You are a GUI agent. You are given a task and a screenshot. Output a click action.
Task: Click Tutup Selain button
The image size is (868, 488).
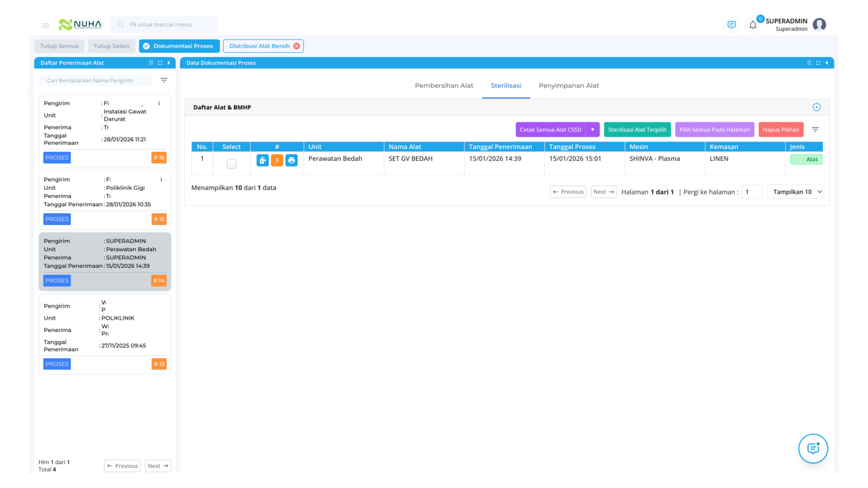click(111, 46)
